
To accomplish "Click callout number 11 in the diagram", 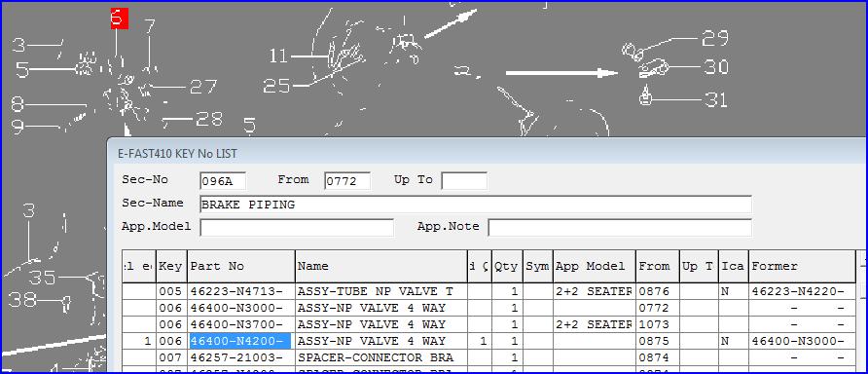I will (279, 56).
